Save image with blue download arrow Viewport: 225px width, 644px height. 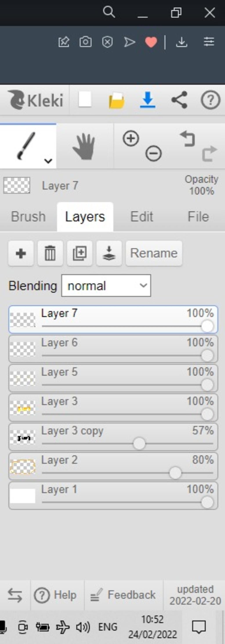tap(148, 100)
